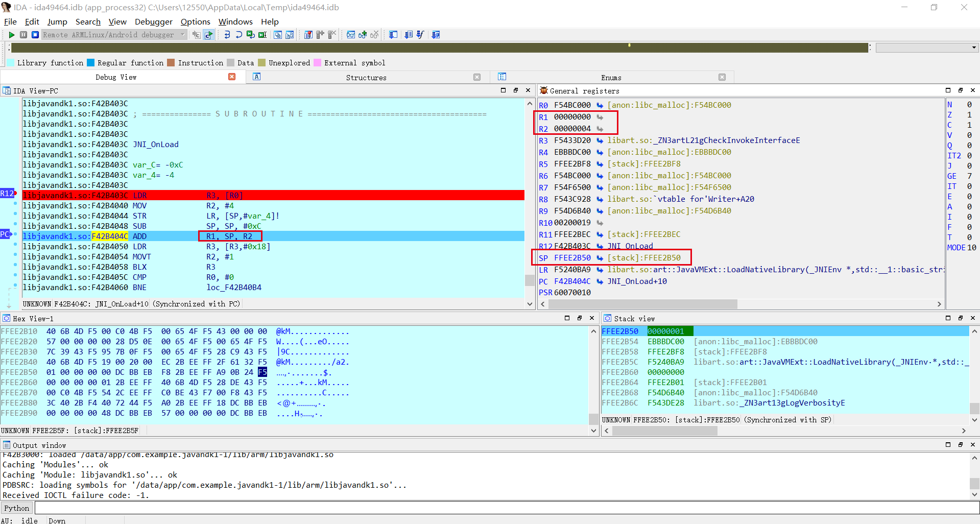Restore the Stack view panel
This screenshot has width=980, height=524.
coord(961,318)
